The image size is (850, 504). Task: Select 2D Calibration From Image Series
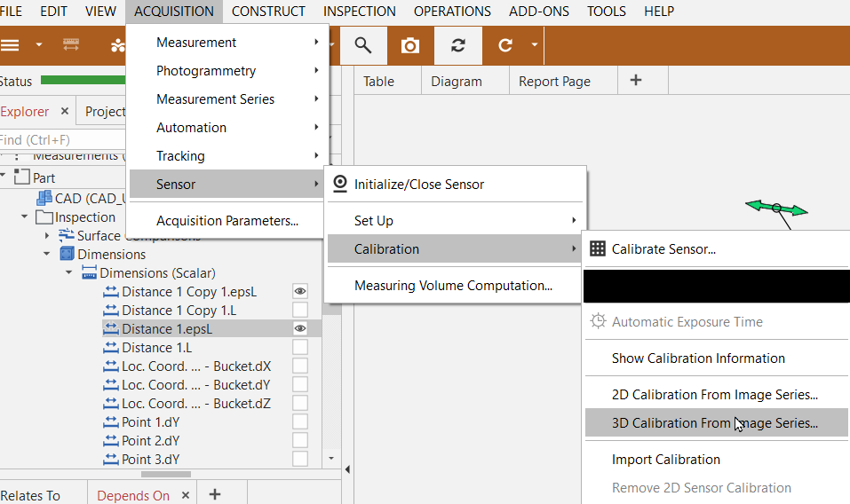click(x=714, y=395)
